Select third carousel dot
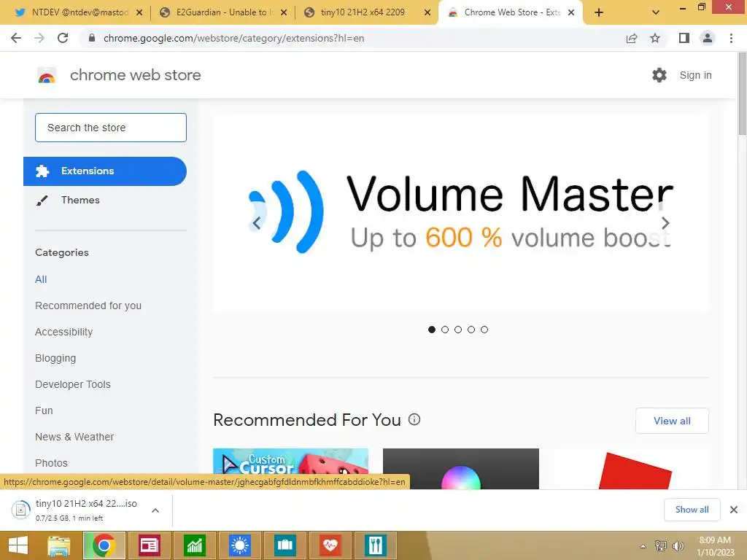This screenshot has height=560, width=747. (458, 330)
